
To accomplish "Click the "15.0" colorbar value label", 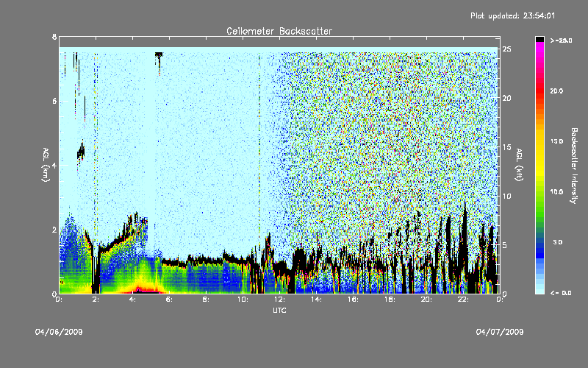I will click(x=556, y=141).
